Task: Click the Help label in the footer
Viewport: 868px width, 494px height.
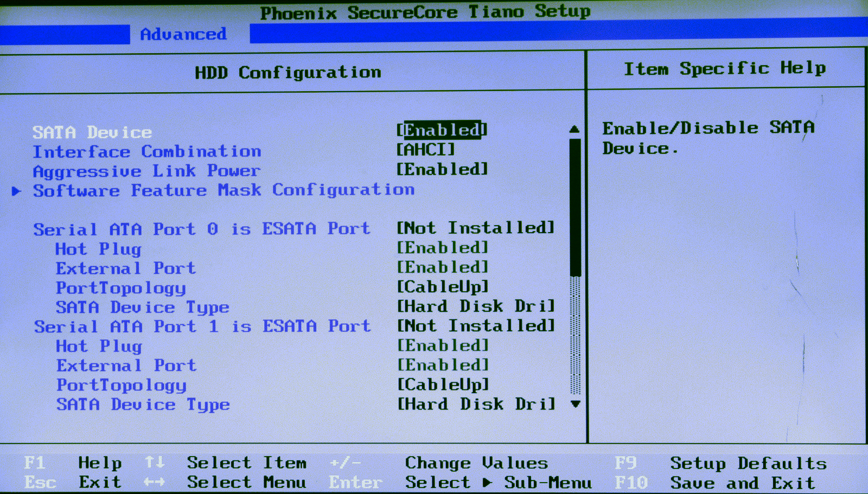Action: point(100,463)
